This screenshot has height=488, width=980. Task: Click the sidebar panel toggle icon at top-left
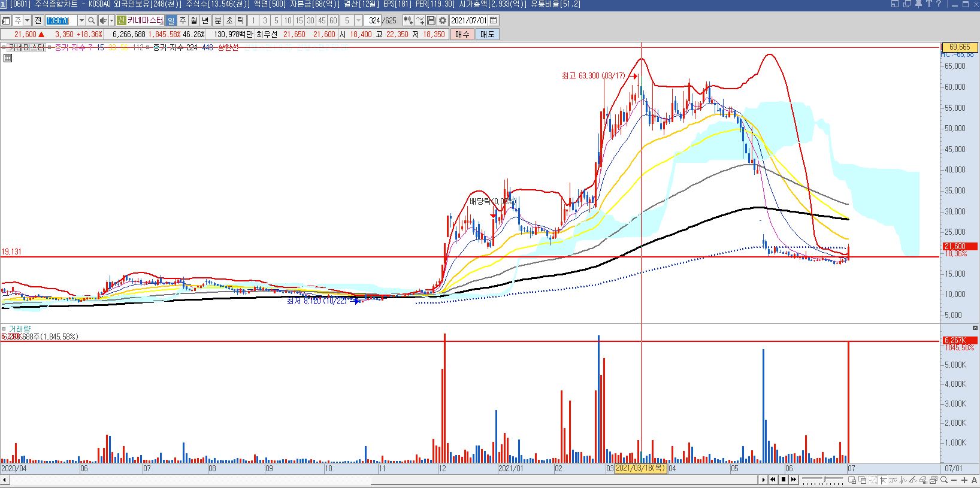tap(5, 20)
